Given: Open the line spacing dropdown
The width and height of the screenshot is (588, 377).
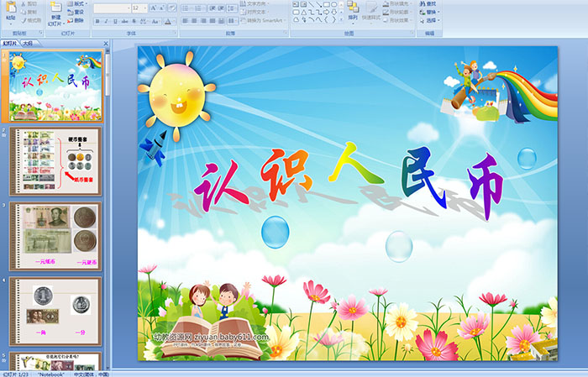Looking at the screenshot, I should (x=232, y=8).
